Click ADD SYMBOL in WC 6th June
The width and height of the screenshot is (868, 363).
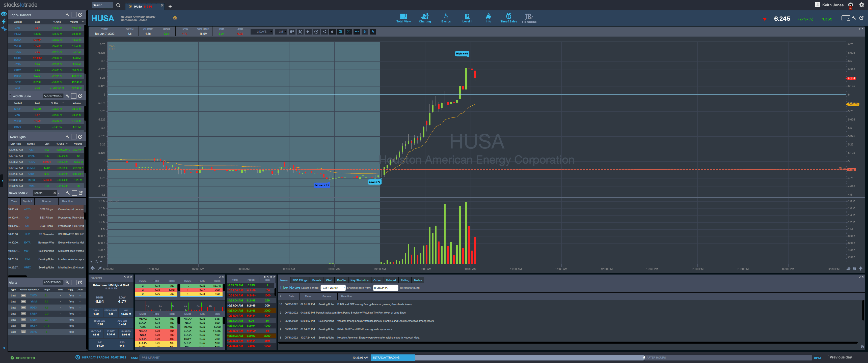pyautogui.click(x=53, y=96)
